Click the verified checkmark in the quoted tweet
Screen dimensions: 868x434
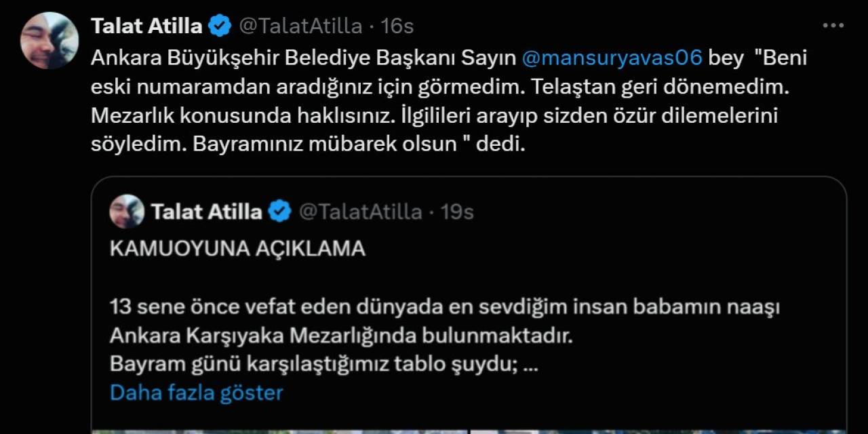277,212
